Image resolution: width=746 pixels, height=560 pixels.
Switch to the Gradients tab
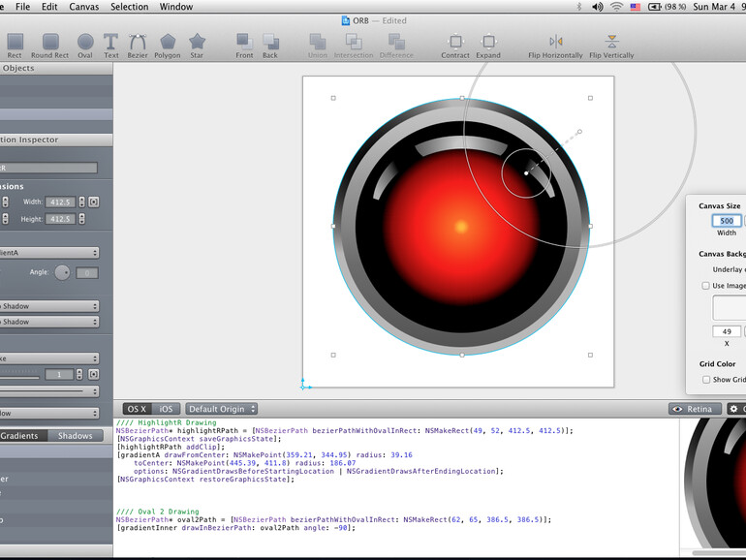[x=23, y=435]
